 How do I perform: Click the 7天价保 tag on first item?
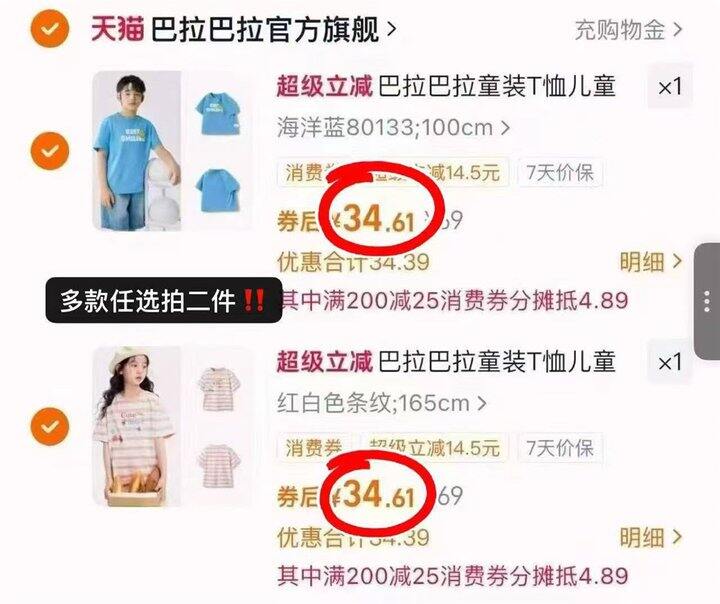tap(560, 173)
